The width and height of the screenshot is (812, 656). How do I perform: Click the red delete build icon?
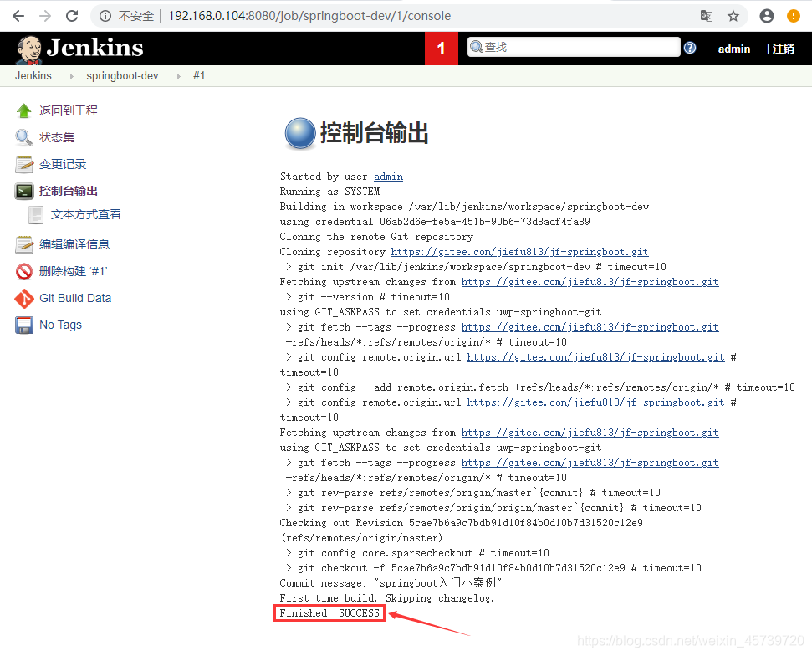(x=23, y=271)
